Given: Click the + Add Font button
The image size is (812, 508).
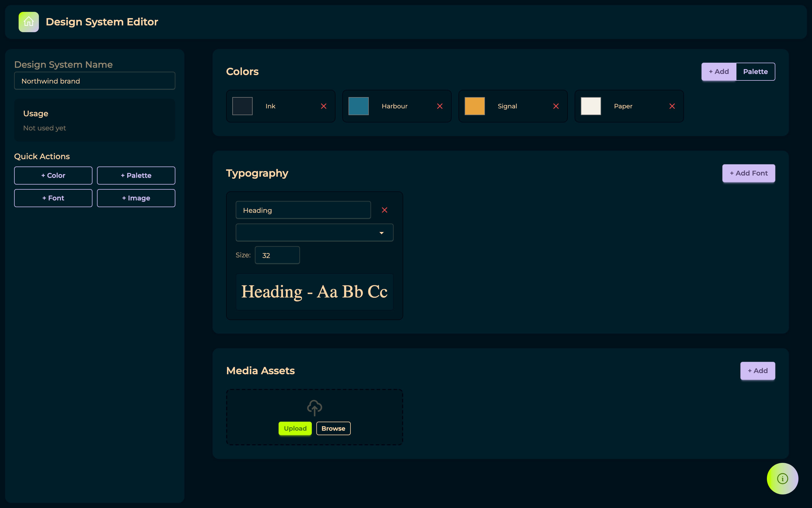Looking at the screenshot, I should [749, 173].
